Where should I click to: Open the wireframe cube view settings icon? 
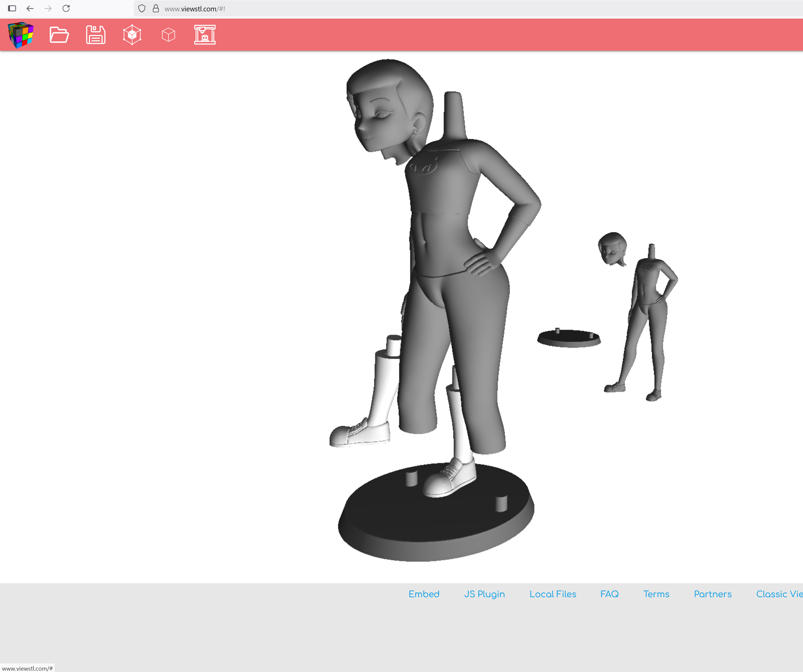click(x=132, y=35)
